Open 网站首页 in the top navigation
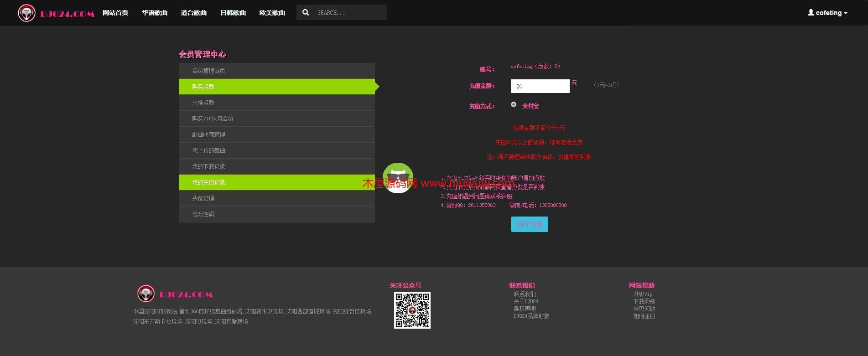 [115, 13]
